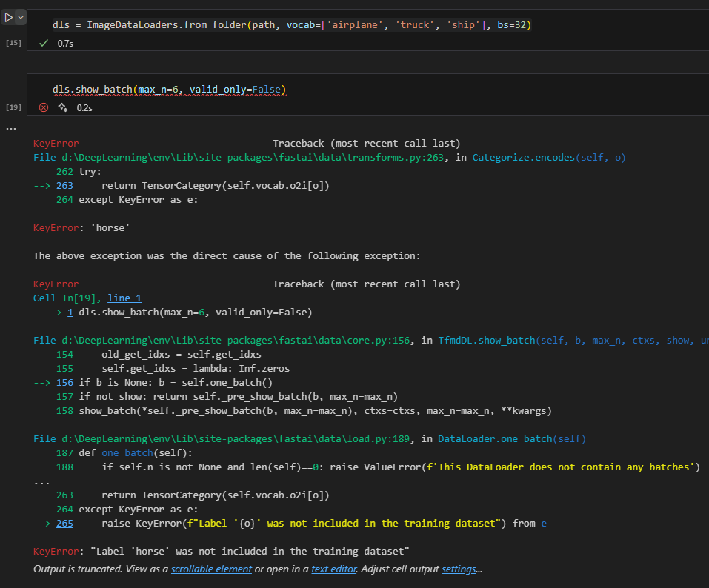Open the run options chevron beside play

point(21,17)
